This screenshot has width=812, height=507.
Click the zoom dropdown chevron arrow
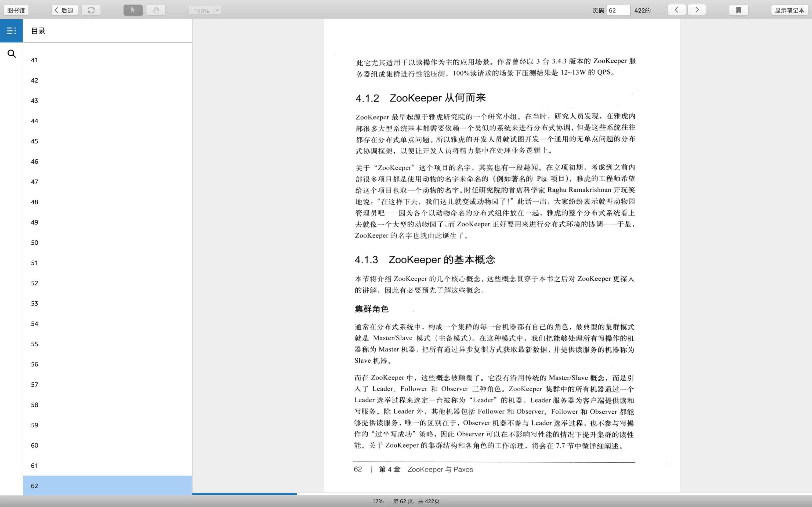[217, 10]
